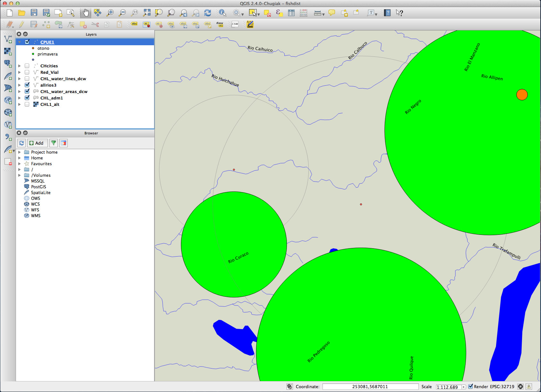Expand the Favourites browser node

(x=20, y=164)
